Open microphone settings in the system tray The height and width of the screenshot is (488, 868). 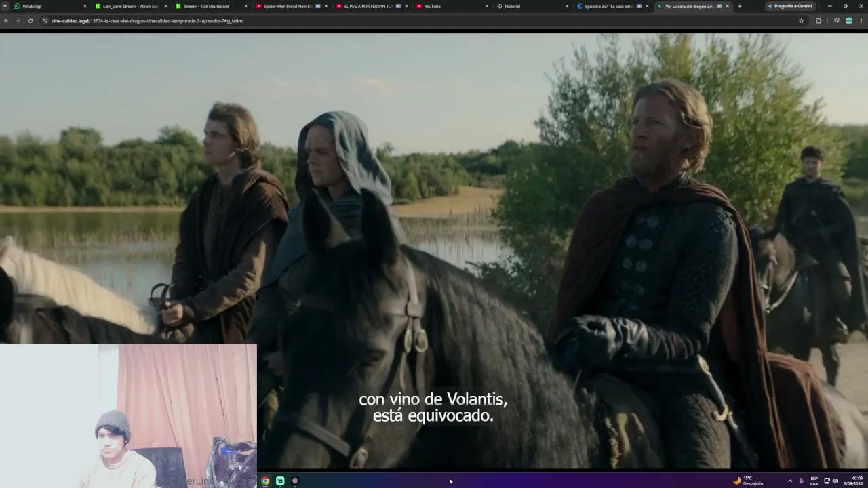802,481
